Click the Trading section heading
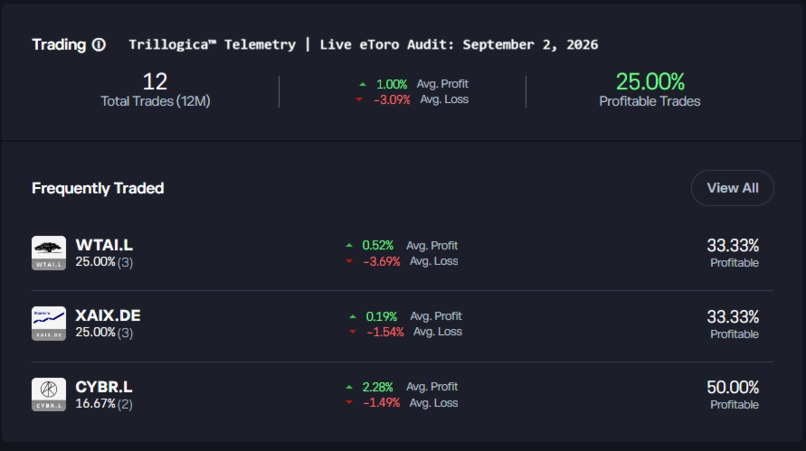Viewport: 806px width, 451px height. point(59,45)
